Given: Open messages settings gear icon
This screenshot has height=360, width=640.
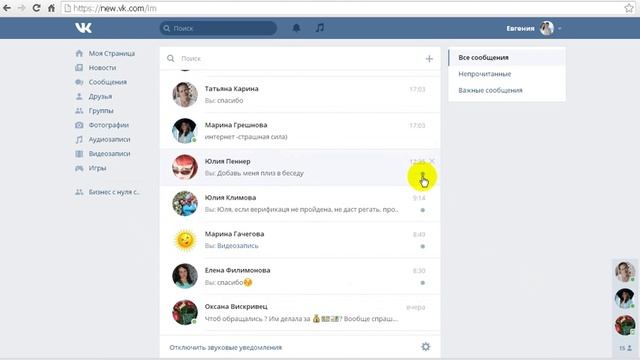Looking at the screenshot, I should click(426, 347).
